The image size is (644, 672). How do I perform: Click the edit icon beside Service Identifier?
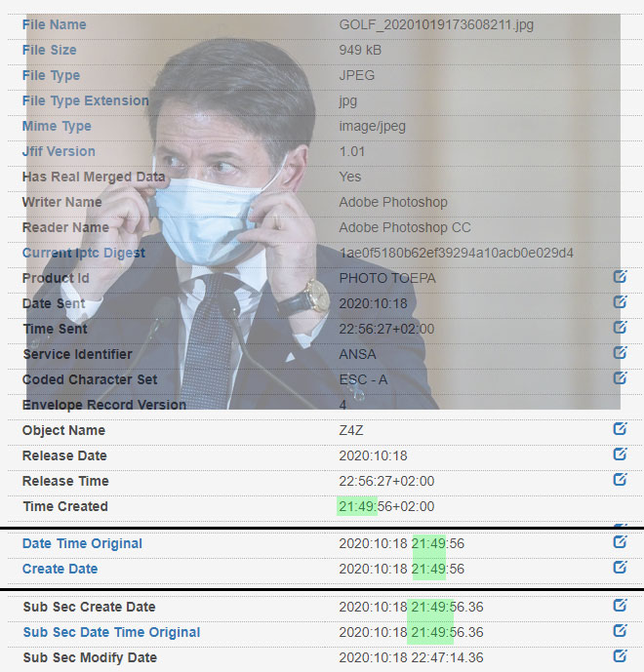(620, 352)
